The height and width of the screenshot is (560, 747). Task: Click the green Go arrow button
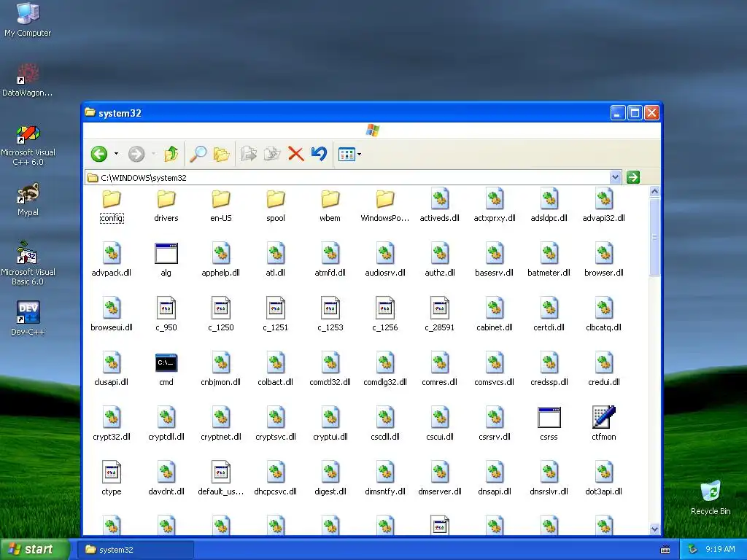coord(632,177)
